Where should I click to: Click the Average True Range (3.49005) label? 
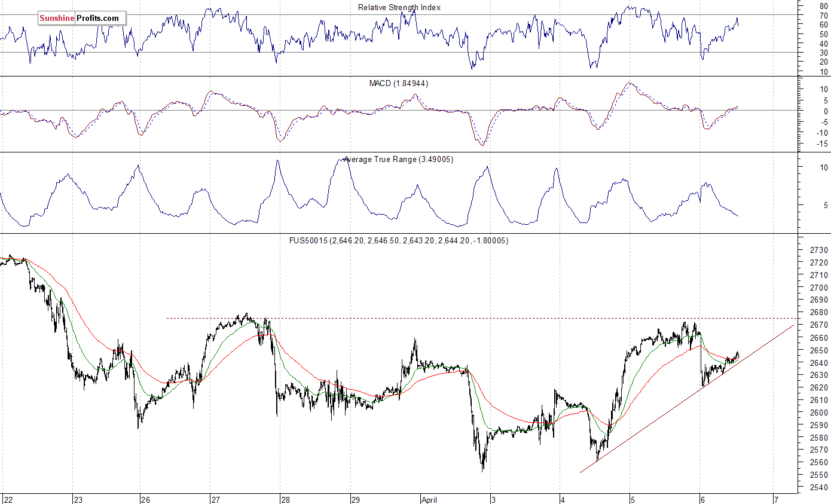(x=398, y=159)
